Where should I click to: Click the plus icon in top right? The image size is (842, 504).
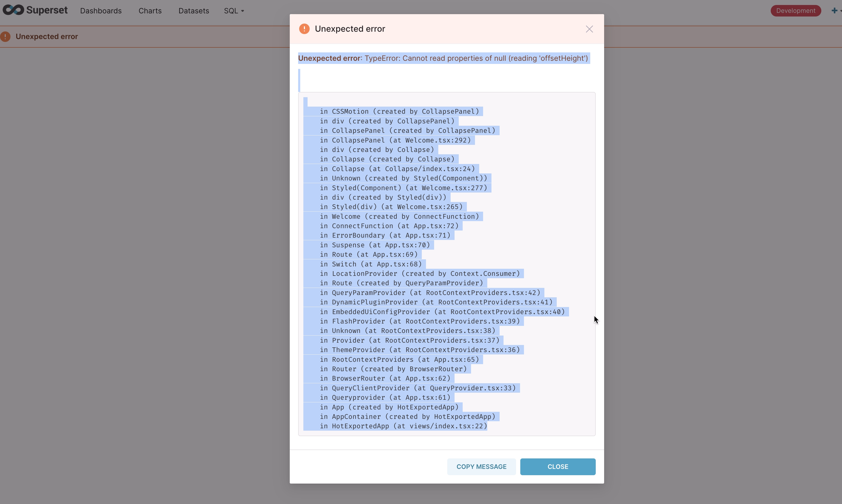coord(834,10)
